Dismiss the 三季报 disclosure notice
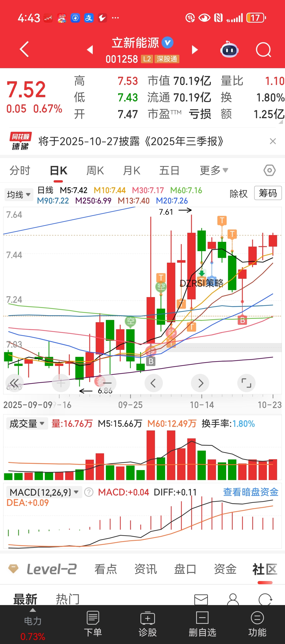The height and width of the screenshot is (644, 285). 273,141
